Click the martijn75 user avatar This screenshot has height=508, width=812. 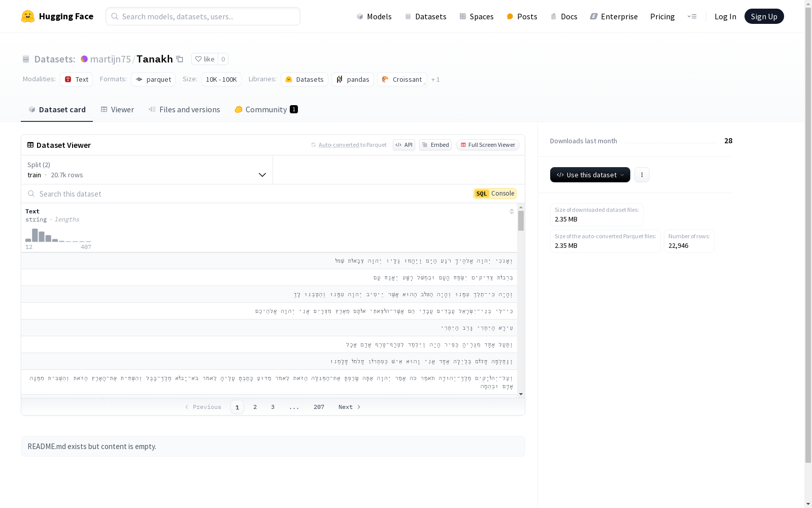84,59
